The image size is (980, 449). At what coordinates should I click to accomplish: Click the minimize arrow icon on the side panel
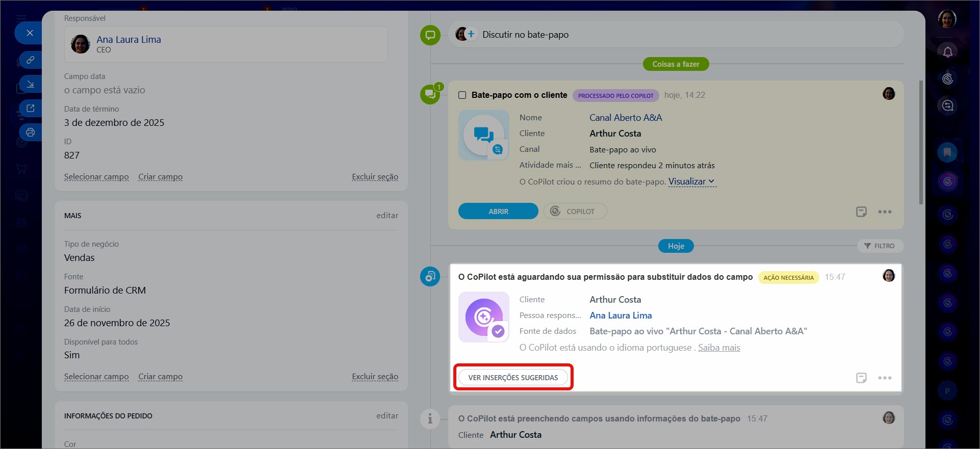tap(30, 84)
